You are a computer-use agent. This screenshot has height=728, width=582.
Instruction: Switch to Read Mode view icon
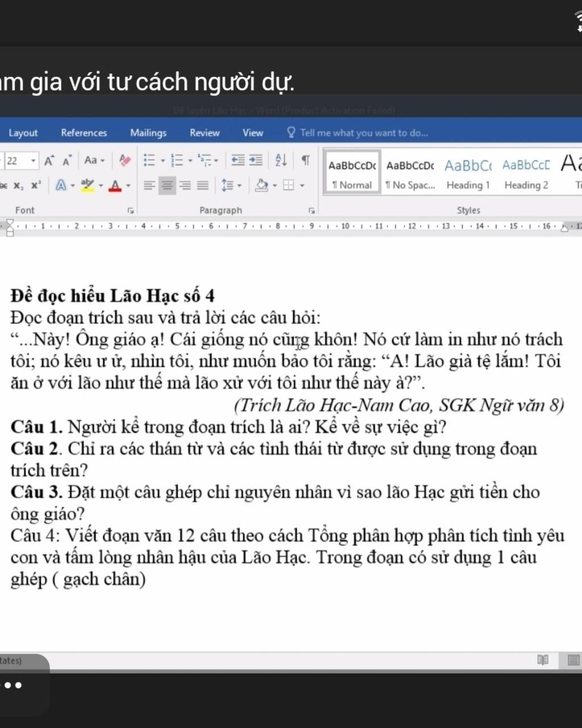tap(543, 660)
